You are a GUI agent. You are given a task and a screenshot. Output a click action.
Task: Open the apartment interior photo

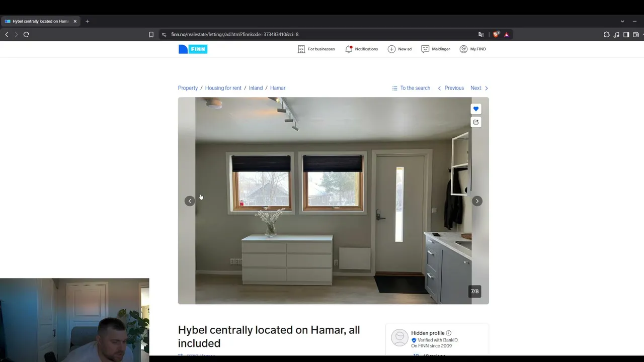pos(333,201)
